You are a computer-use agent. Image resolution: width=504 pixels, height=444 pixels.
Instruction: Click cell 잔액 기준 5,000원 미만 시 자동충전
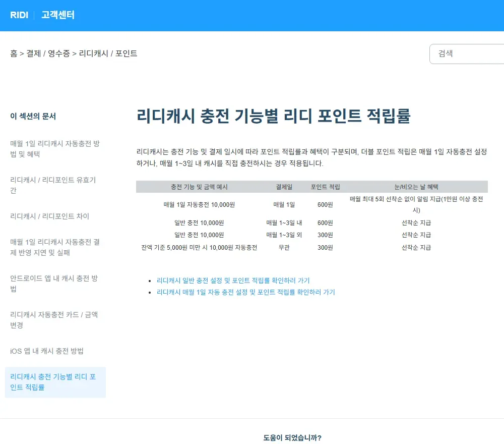point(199,247)
